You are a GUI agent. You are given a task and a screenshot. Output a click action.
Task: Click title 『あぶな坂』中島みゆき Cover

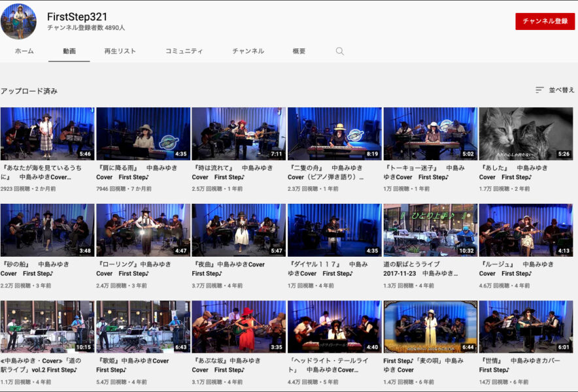pos(226,365)
